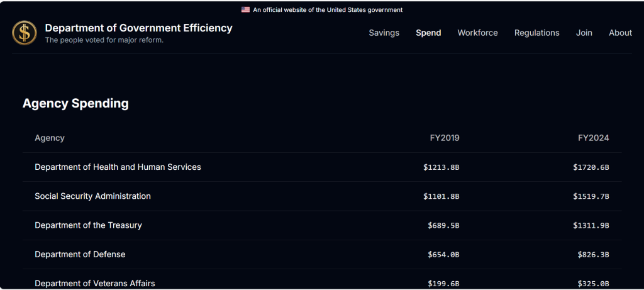Select the Spend navigation tab
The height and width of the screenshot is (290, 644).
tap(428, 33)
